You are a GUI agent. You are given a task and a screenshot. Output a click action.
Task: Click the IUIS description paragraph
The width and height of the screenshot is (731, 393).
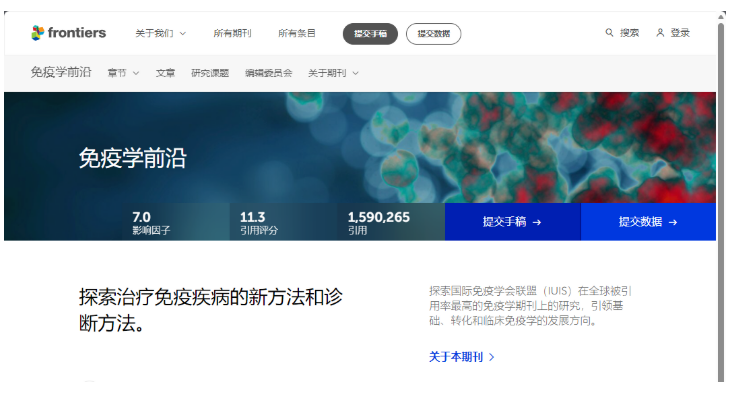530,306
